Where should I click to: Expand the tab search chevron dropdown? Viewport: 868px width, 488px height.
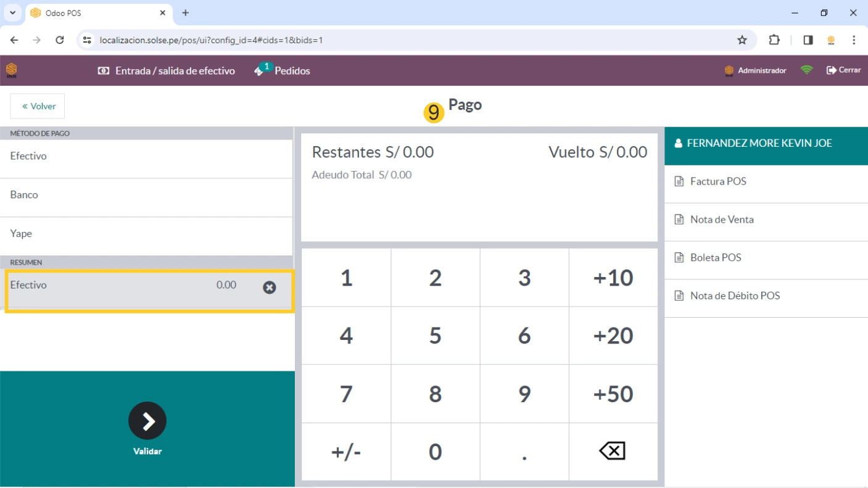[12, 12]
